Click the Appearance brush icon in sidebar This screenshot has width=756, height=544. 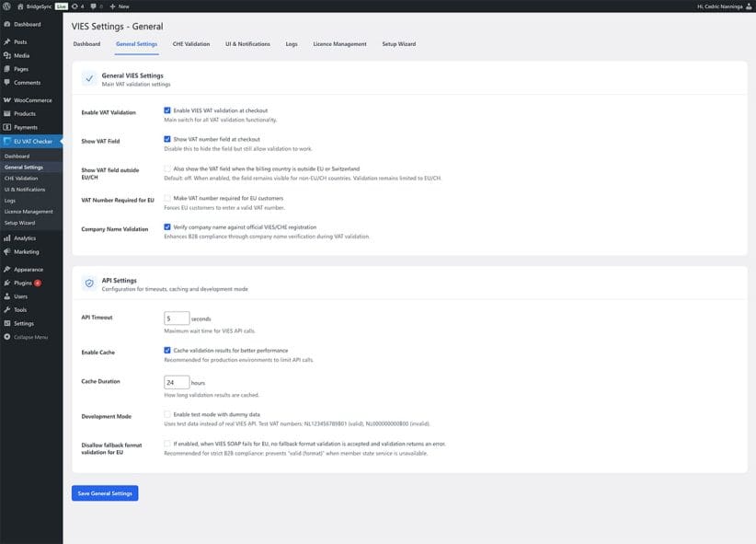(7, 270)
